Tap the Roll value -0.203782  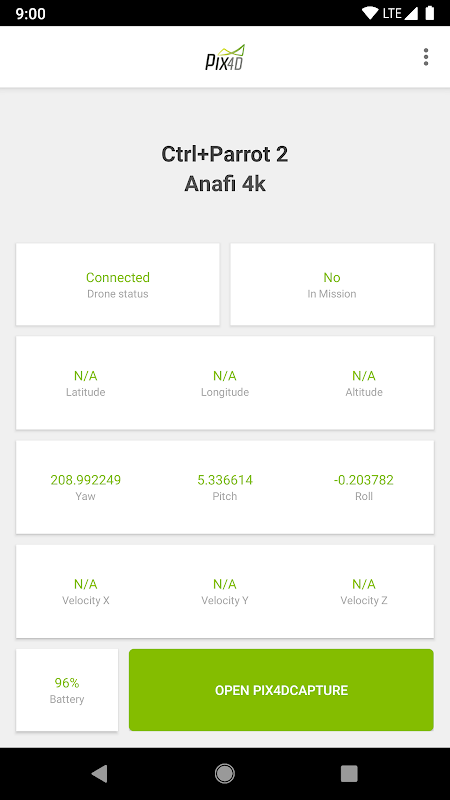click(364, 480)
